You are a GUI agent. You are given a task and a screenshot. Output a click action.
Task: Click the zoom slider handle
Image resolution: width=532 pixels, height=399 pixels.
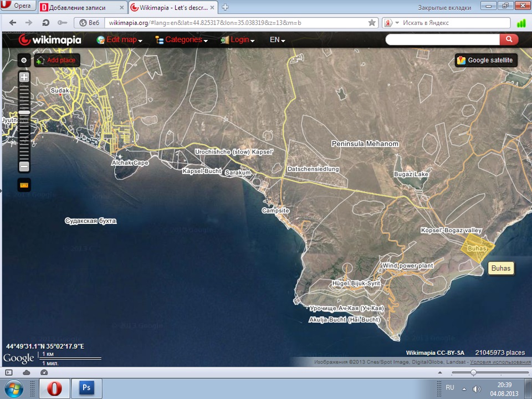pos(24,112)
